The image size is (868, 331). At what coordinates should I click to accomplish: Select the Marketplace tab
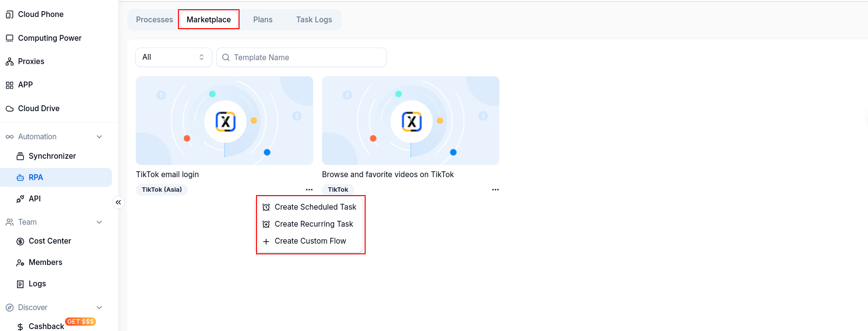click(x=209, y=19)
